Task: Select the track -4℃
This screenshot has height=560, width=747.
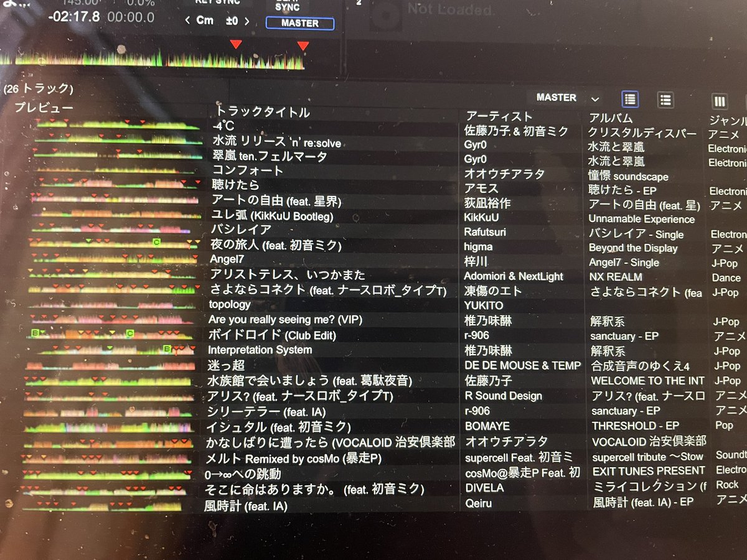Action: (x=223, y=128)
